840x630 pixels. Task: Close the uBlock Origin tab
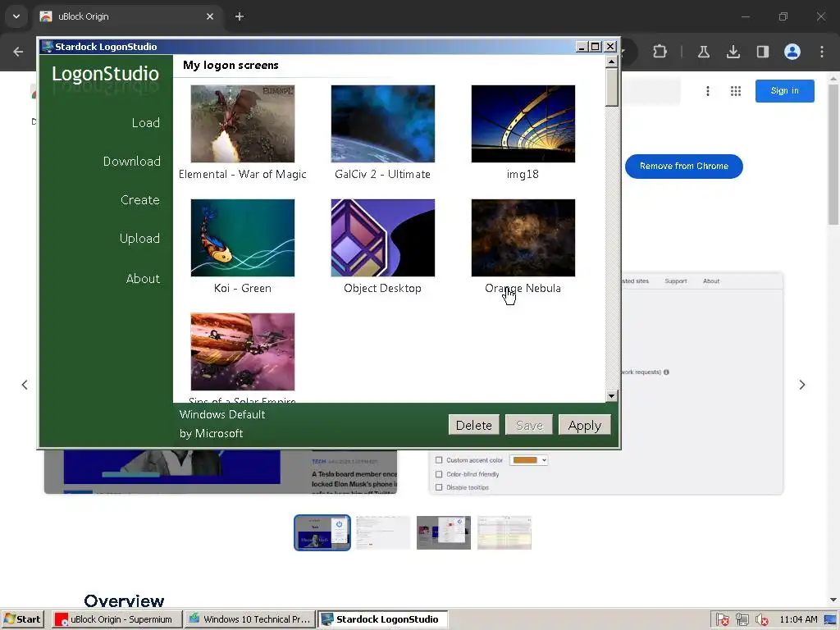210,16
